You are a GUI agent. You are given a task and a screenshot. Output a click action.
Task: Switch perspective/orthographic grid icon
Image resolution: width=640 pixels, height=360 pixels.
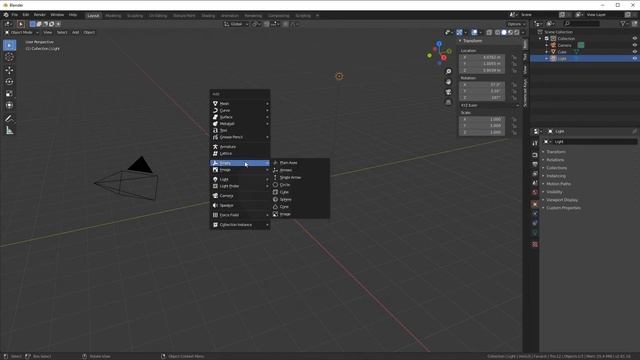coord(448,102)
